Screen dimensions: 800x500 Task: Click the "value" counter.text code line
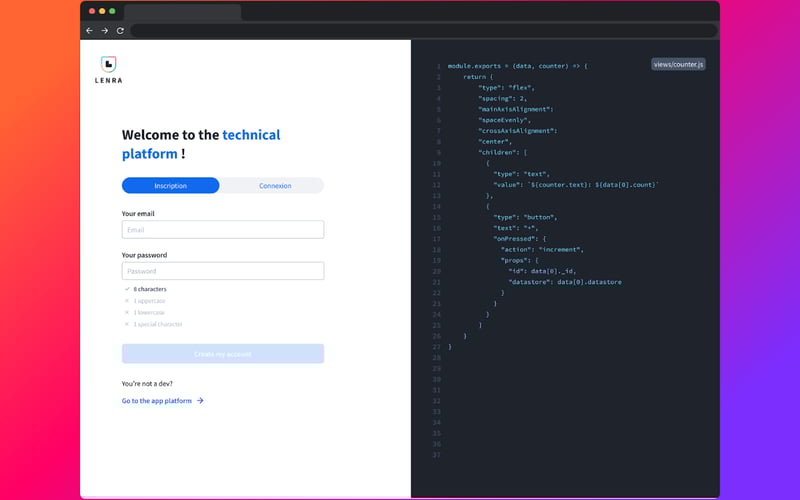[576, 185]
